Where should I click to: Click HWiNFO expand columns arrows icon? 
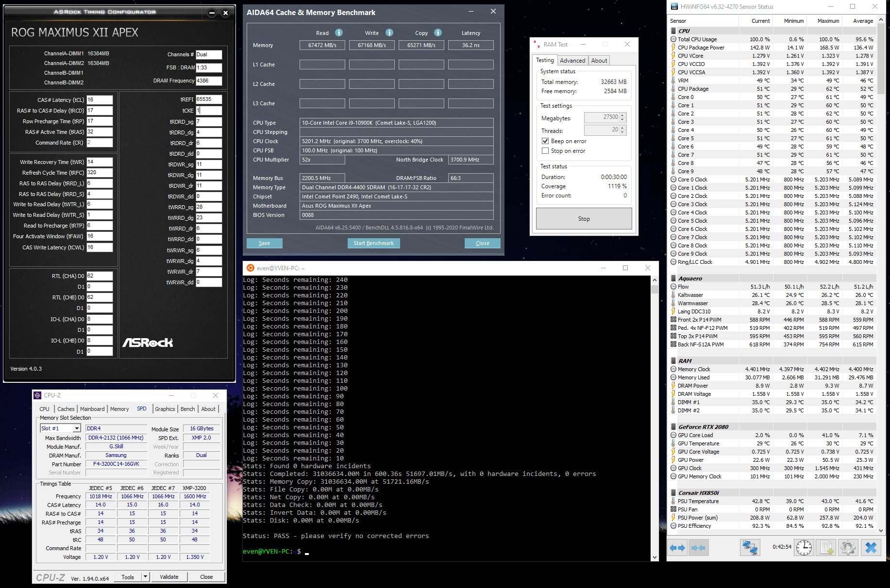point(677,548)
